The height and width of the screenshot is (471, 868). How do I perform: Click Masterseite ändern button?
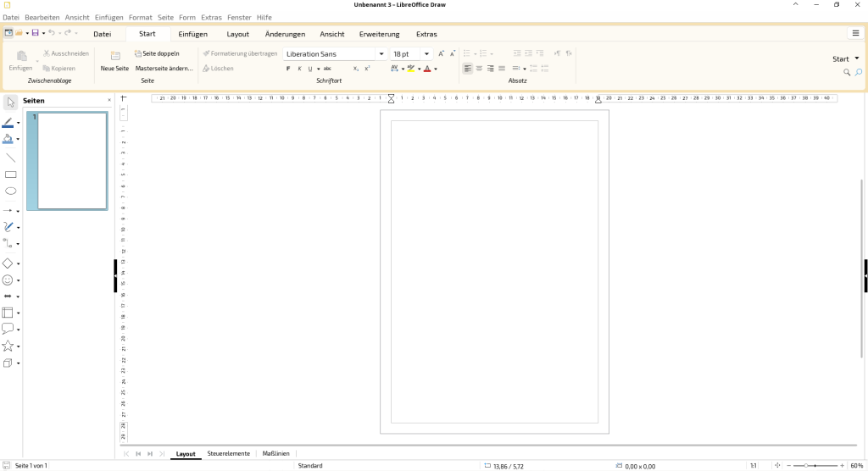164,68
